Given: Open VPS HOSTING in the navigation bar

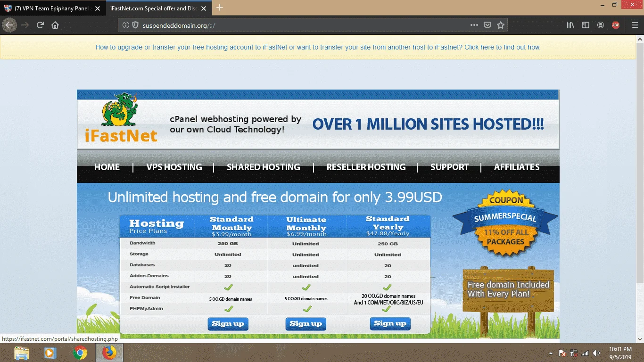Looking at the screenshot, I should pyautogui.click(x=174, y=167).
